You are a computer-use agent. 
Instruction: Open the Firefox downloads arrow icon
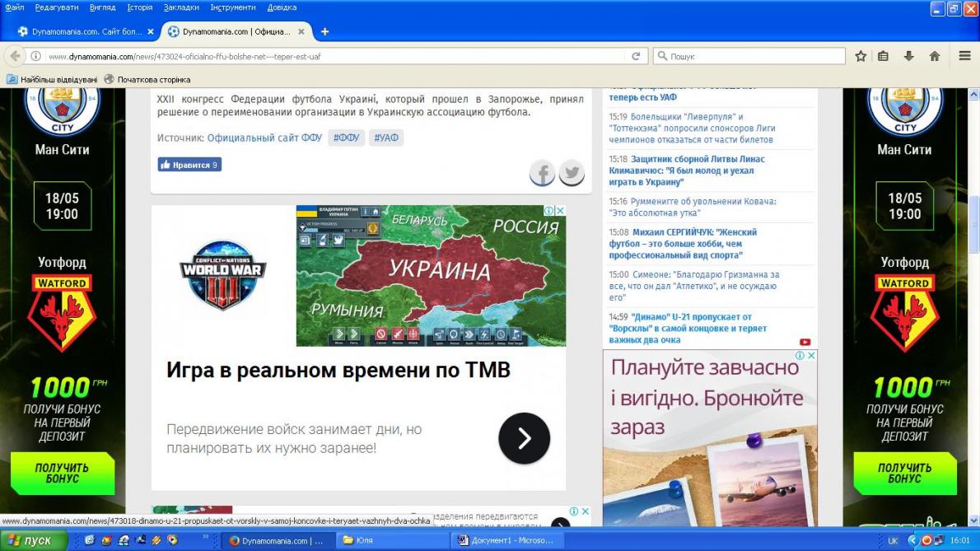(909, 56)
